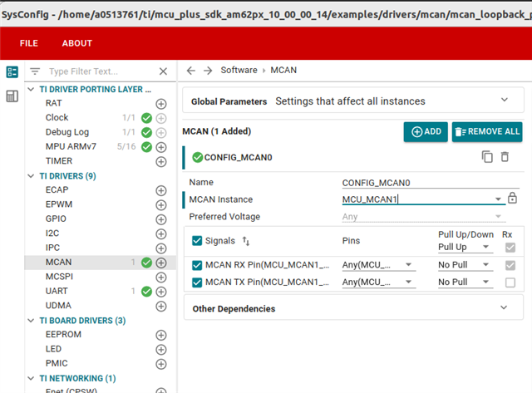Select MPU ARMv7 in the module tree
Image resolution: width=532 pixels, height=393 pixels.
(71, 147)
